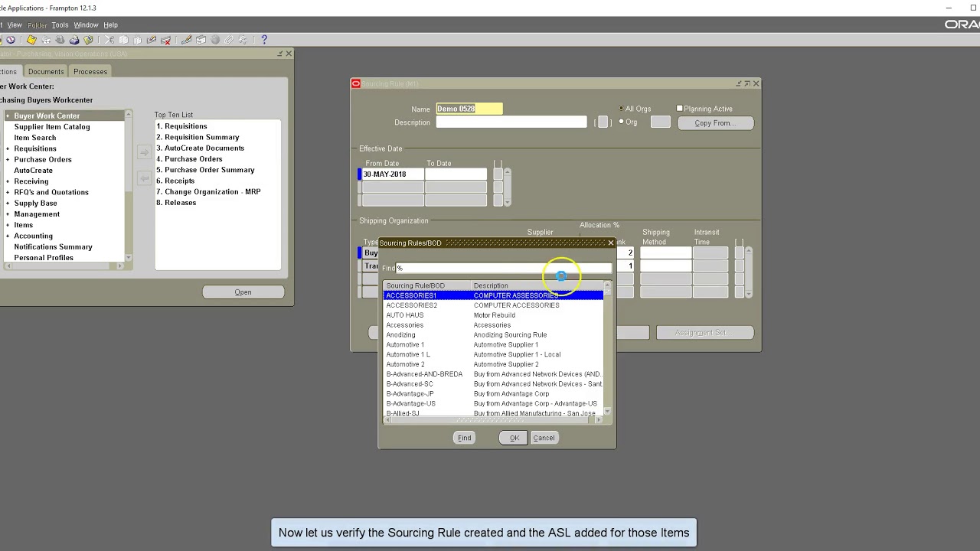This screenshot has height=551, width=980.
Task: Select the Anodizing sourcing rule row
Action: (494, 334)
